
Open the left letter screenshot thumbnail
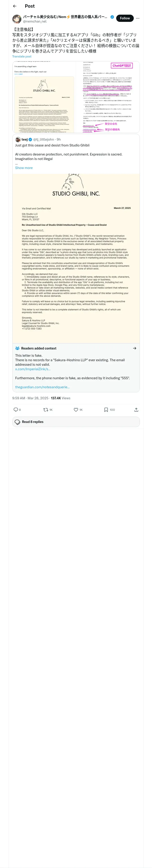tap(44, 97)
